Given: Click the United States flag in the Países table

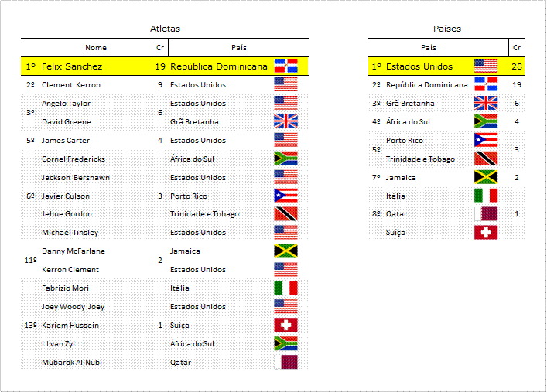Looking at the screenshot, I should pos(486,66).
